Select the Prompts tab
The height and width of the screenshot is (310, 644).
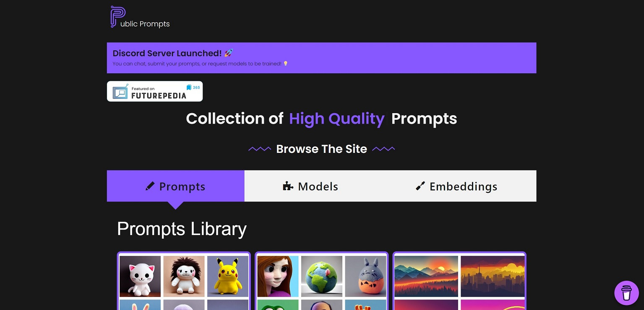pos(176,186)
